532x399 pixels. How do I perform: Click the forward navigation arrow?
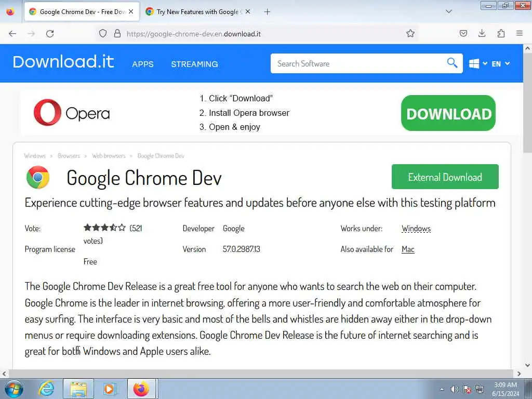[31, 34]
